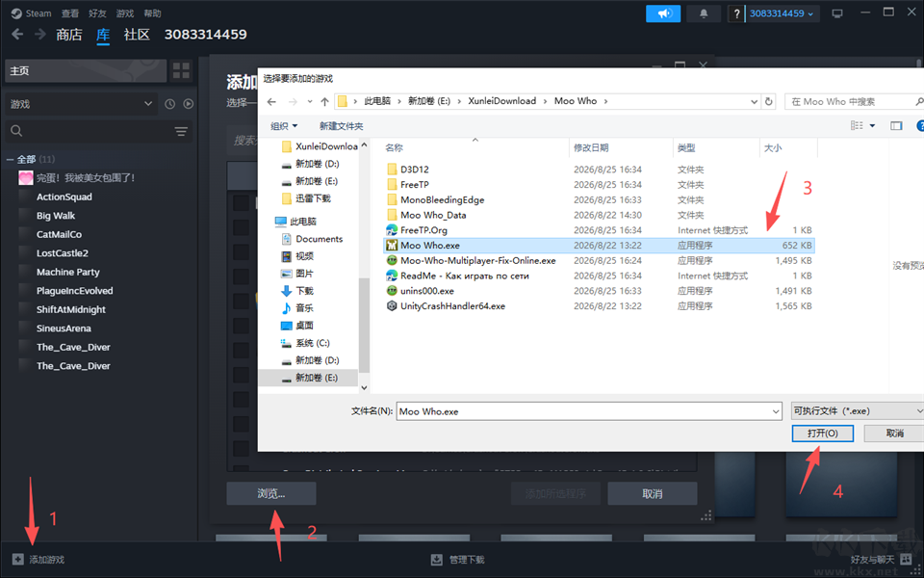
Task: Expand the address bar history dropdown
Action: 755,101
